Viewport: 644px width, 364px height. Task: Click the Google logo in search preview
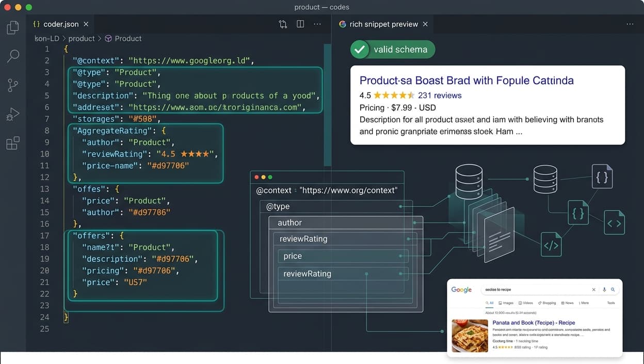click(461, 290)
